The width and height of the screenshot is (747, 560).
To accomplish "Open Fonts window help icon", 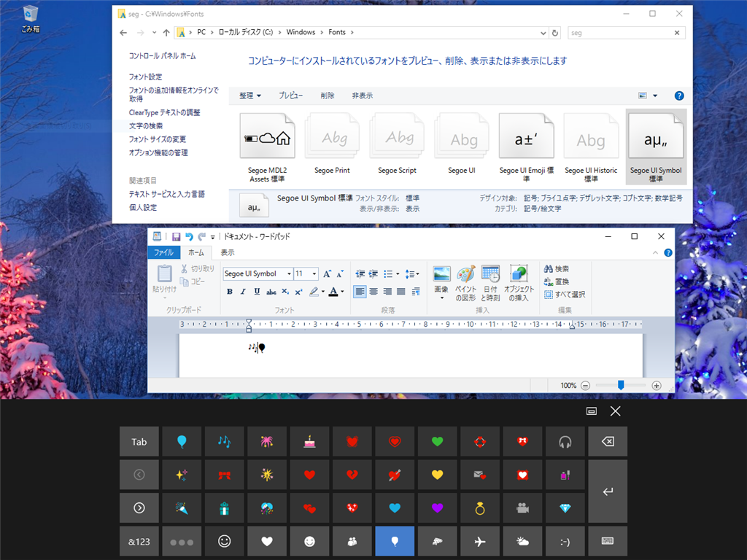I will tap(679, 96).
